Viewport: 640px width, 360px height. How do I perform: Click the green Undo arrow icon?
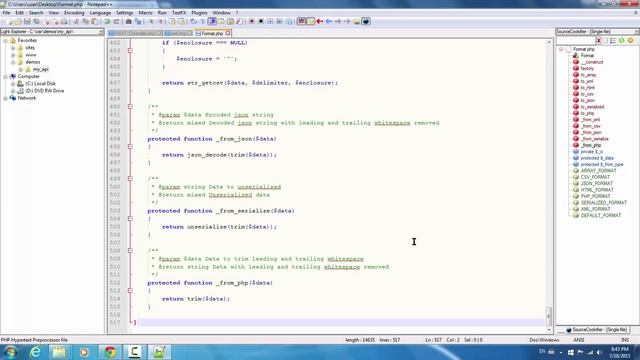107,21
